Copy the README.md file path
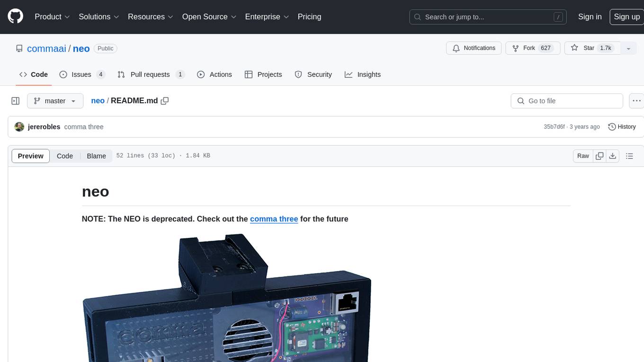 coord(165,101)
